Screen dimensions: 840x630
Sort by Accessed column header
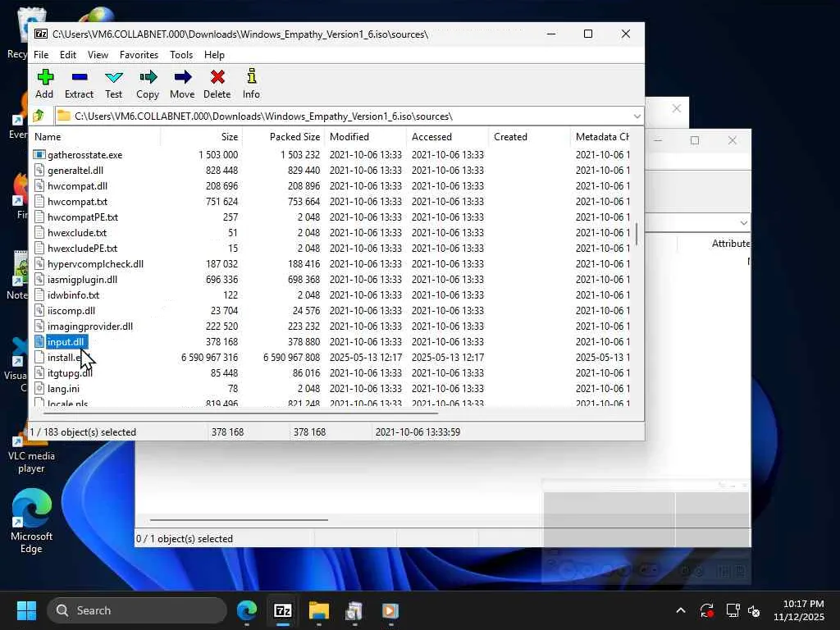(447, 137)
